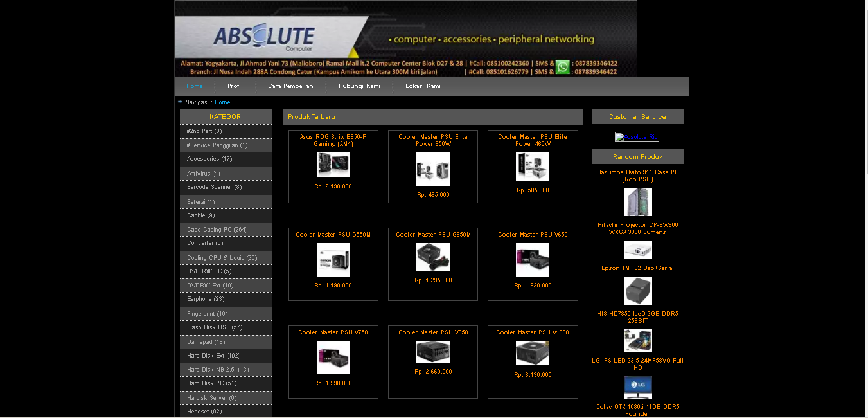Open Cara Pembelian menu page

click(x=290, y=86)
